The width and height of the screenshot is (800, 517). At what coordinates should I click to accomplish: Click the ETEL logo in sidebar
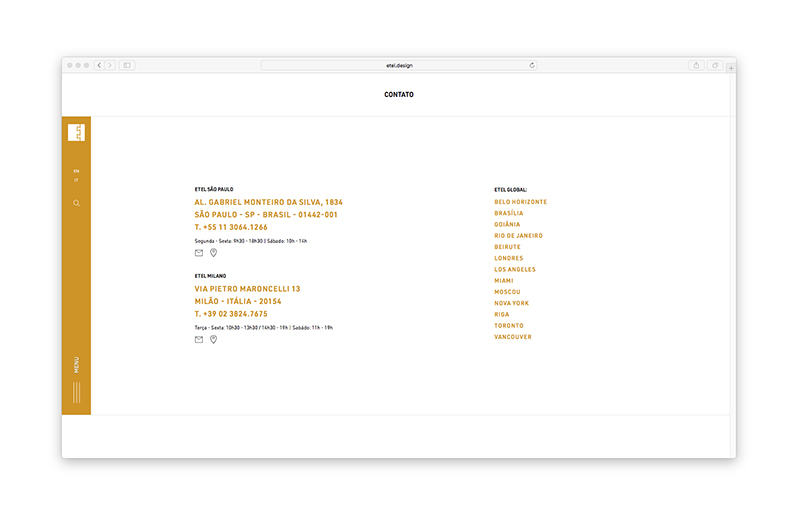click(x=77, y=133)
